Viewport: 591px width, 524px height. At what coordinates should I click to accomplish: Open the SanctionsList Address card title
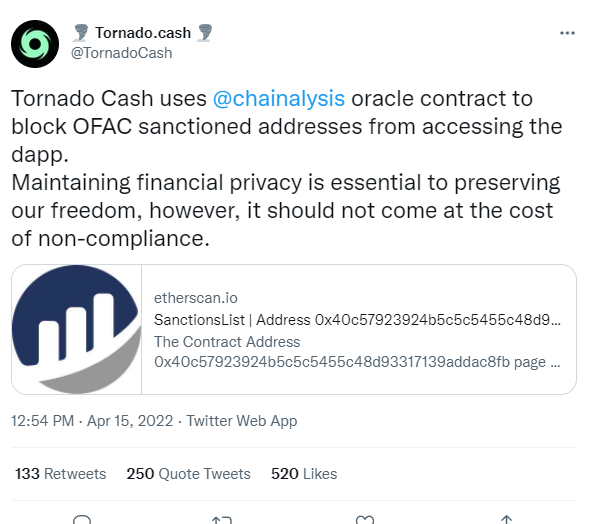357,320
